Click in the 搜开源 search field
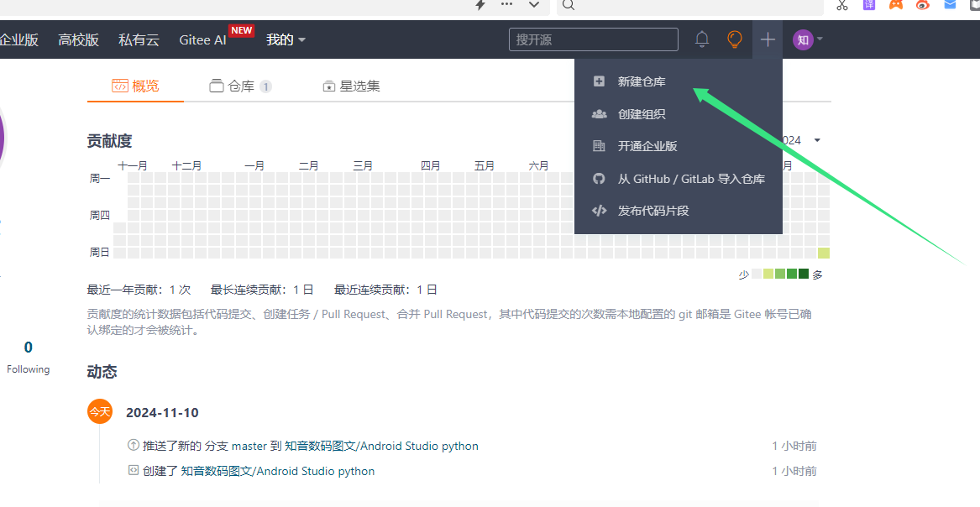980x507 pixels. click(594, 39)
